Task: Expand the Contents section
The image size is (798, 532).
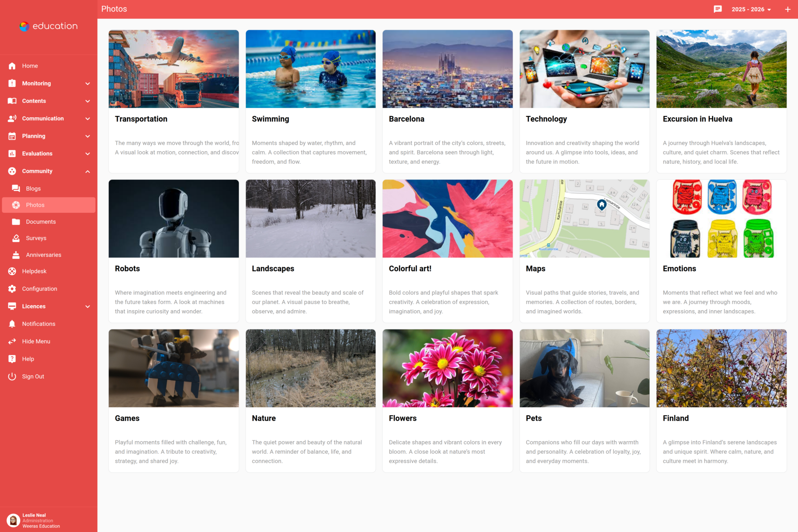Action: [88, 101]
